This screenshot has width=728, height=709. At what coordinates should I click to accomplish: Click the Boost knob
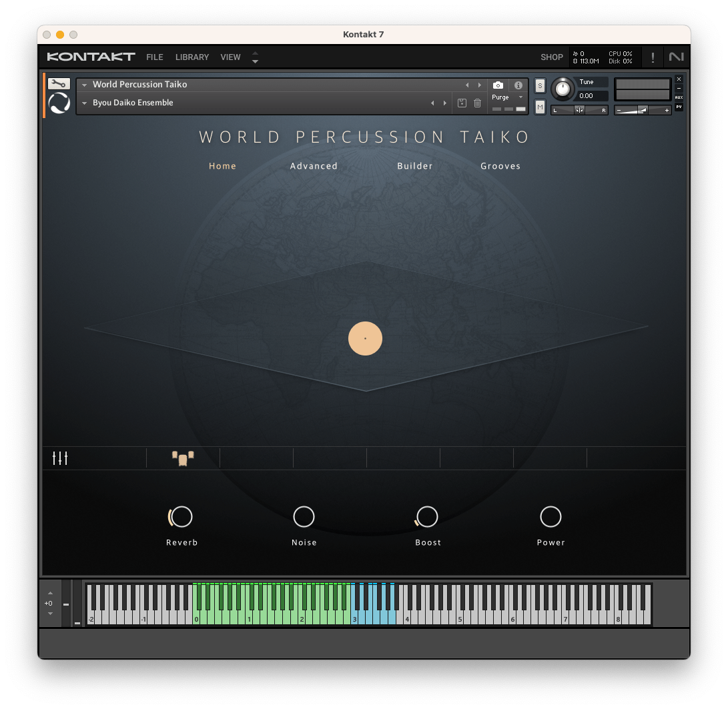tap(427, 516)
